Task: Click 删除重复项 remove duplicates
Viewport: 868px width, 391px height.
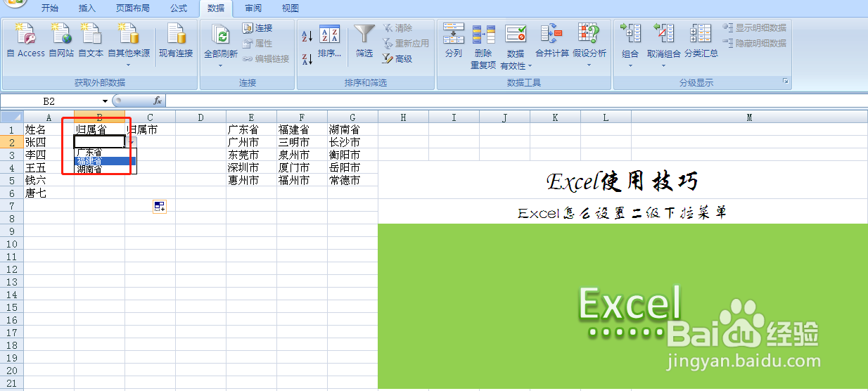Action: click(483, 46)
